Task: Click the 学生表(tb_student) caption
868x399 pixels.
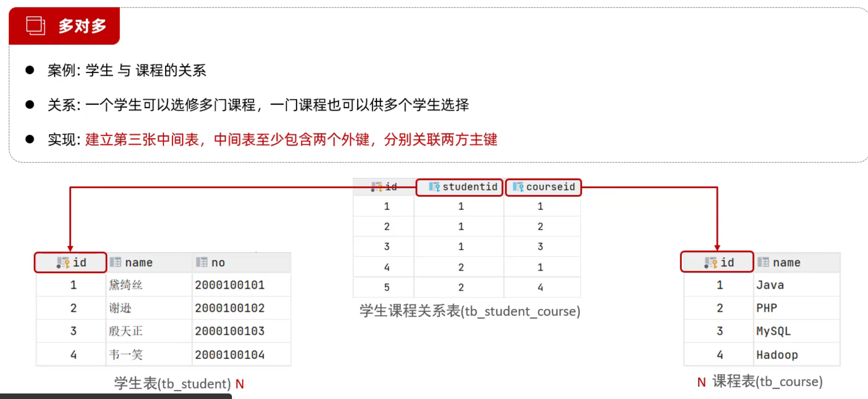Action: click(x=172, y=383)
